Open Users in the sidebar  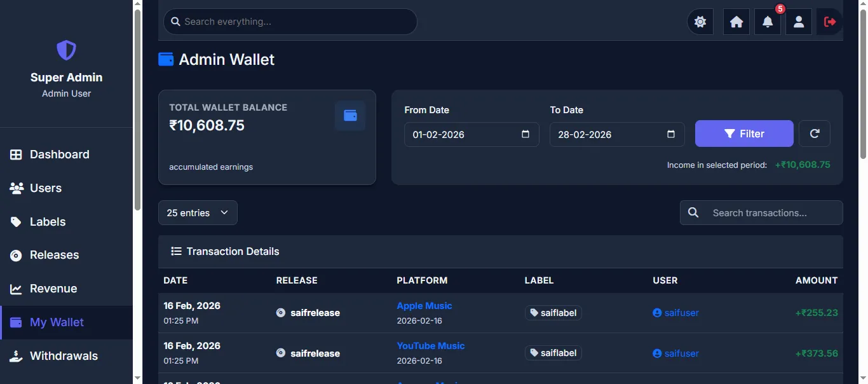[x=66, y=188]
